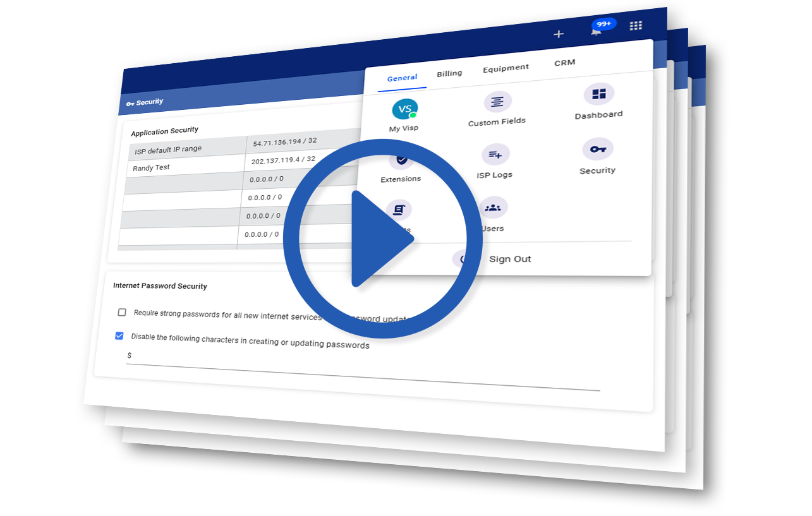Click Sign Out

[510, 259]
